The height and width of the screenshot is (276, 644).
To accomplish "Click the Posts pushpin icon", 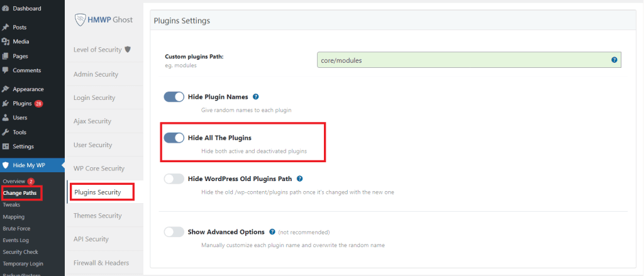I will (x=5, y=28).
